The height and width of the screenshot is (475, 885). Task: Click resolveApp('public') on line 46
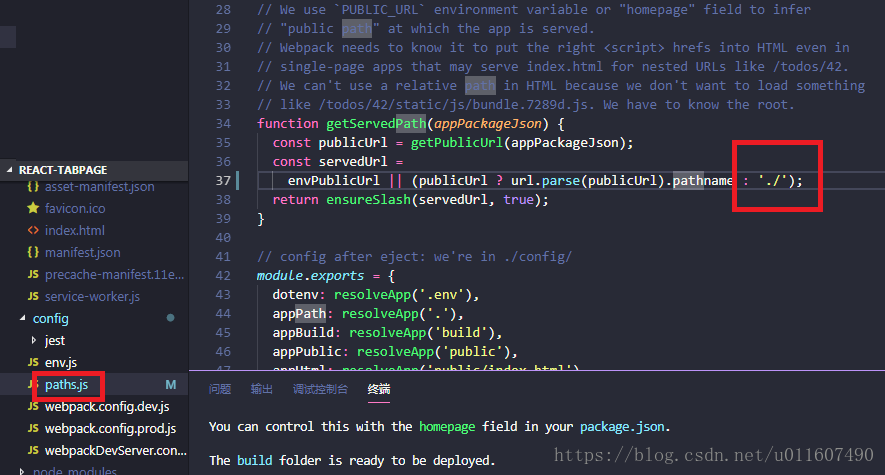coord(433,352)
